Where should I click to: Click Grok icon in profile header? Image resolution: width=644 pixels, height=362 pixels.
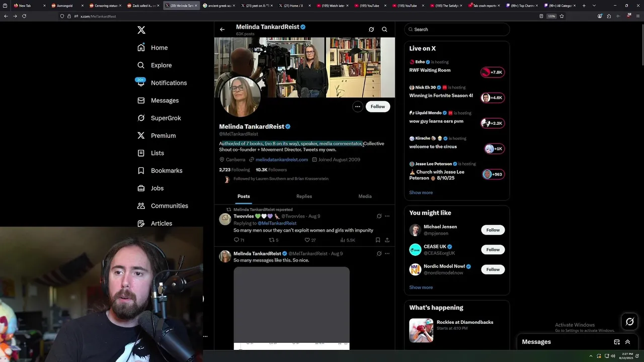point(371,29)
